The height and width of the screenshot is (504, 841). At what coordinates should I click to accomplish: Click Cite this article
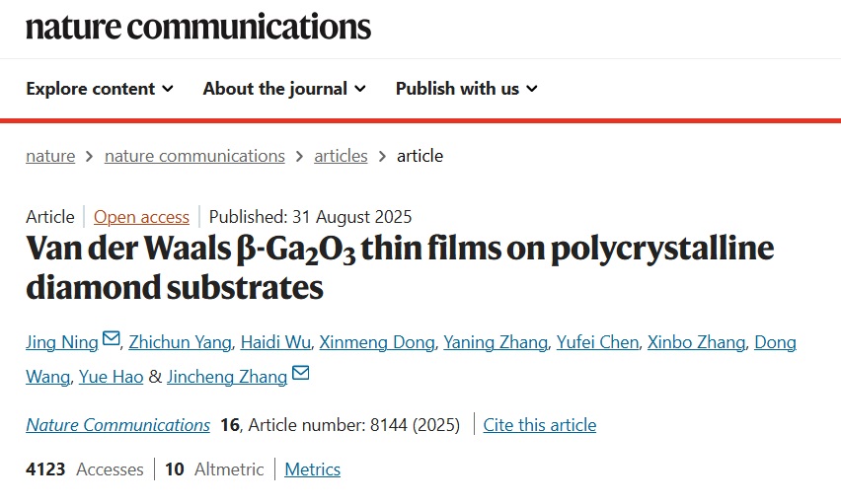pos(539,425)
